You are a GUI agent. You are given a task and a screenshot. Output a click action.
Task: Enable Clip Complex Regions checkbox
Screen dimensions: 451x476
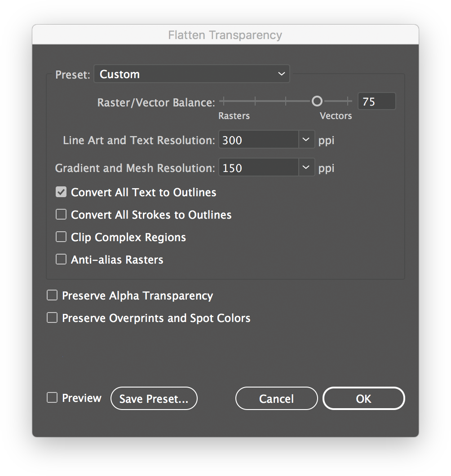tap(61, 237)
